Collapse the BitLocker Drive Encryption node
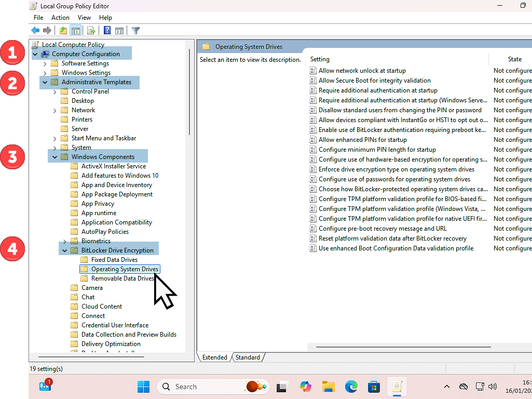This screenshot has height=399, width=532. [x=65, y=250]
